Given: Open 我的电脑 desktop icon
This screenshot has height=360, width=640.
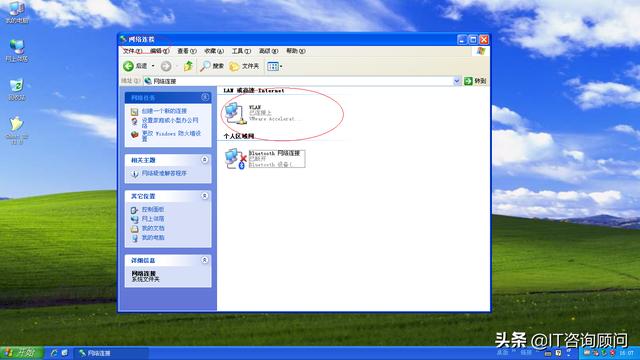Looking at the screenshot, I should 17,12.
